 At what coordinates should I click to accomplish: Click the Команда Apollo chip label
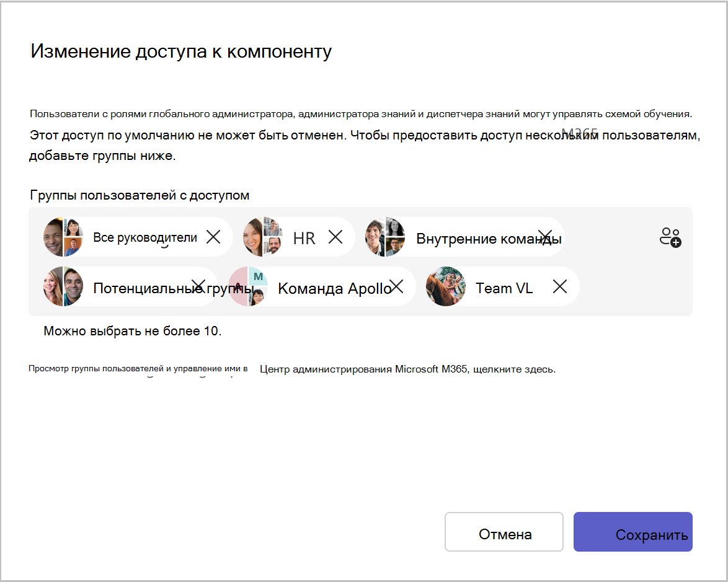(x=335, y=288)
